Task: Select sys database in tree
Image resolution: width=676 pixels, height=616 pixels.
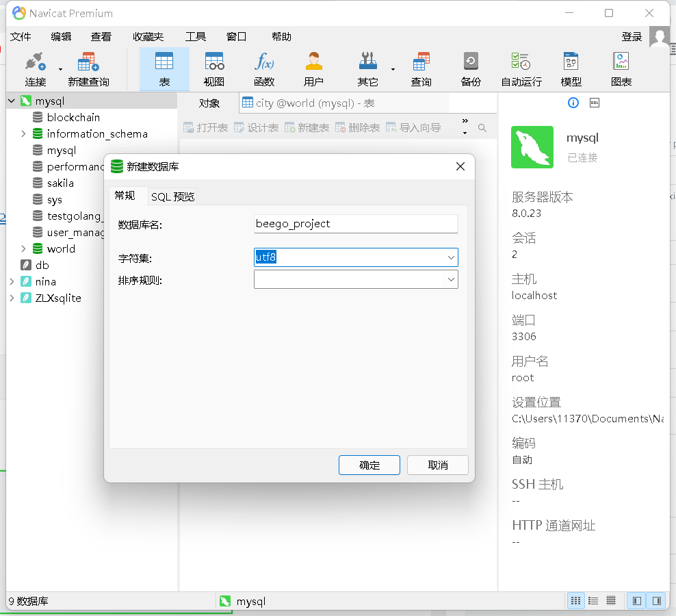Action: click(x=54, y=200)
